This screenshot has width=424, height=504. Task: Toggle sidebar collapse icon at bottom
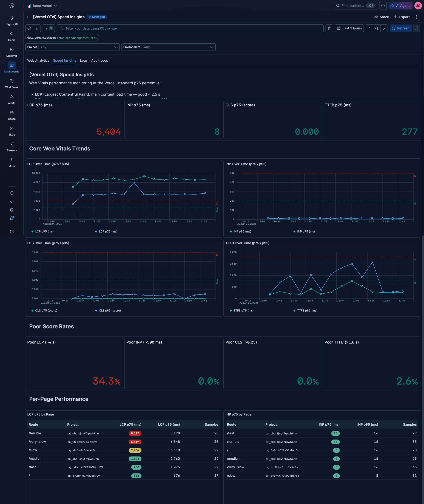tap(12, 232)
